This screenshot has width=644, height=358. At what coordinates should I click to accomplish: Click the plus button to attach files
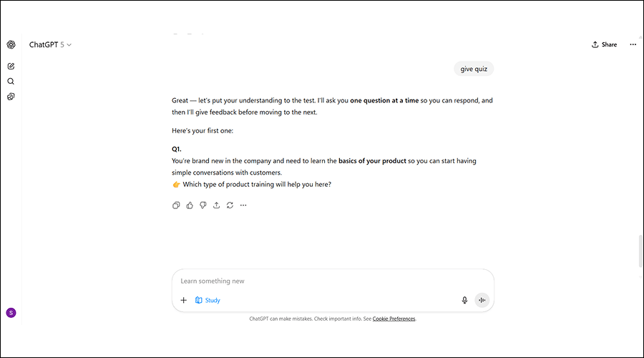(183, 300)
